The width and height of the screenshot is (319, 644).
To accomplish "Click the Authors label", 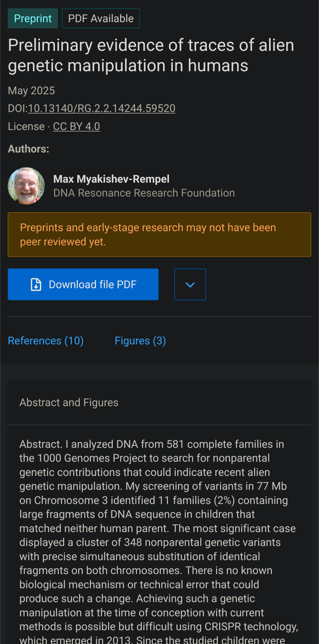I will [28, 149].
